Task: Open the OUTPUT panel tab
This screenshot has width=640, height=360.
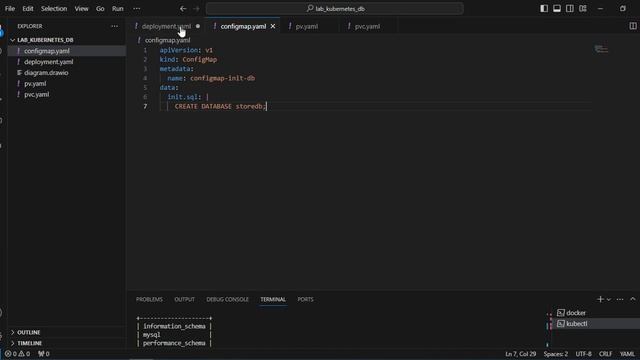Action: (x=184, y=300)
